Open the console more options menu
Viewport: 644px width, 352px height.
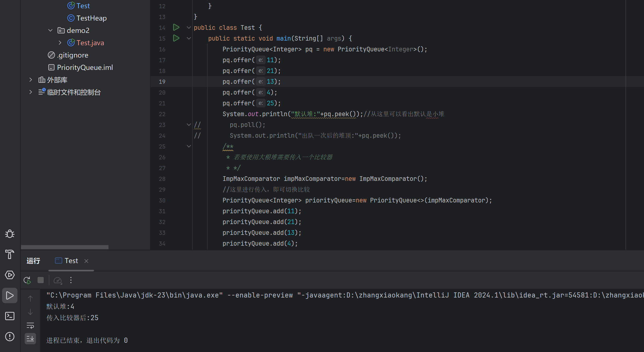[71, 280]
